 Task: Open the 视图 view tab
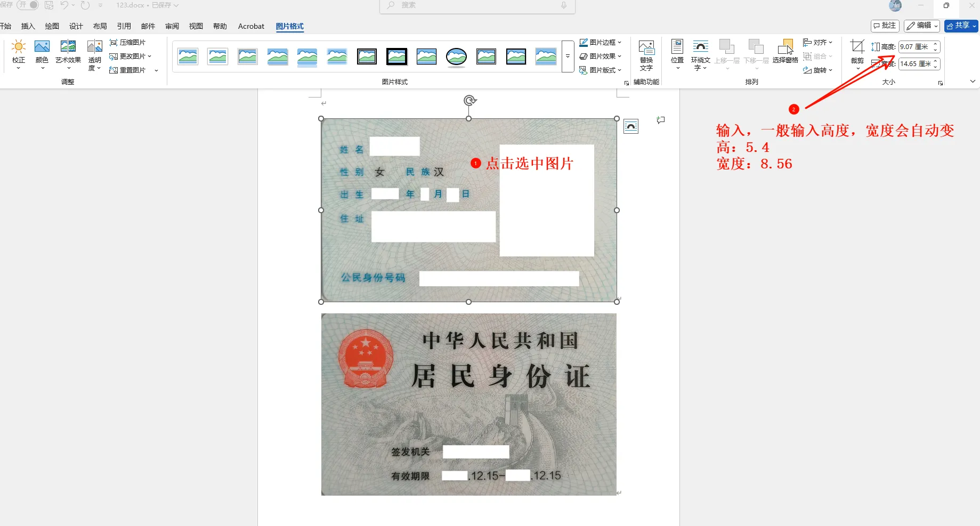coord(196,26)
